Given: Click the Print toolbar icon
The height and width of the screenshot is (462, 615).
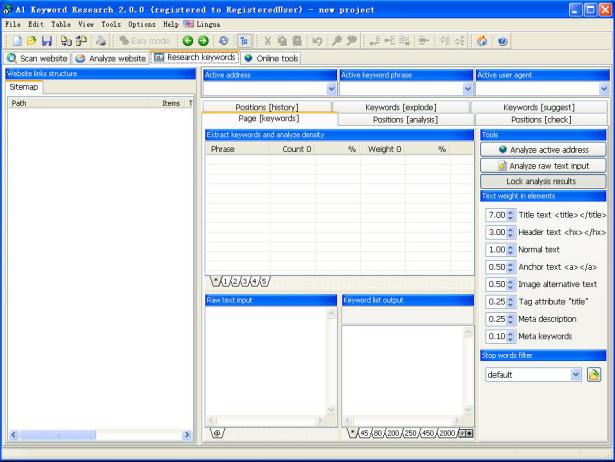Looking at the screenshot, I should click(101, 41).
